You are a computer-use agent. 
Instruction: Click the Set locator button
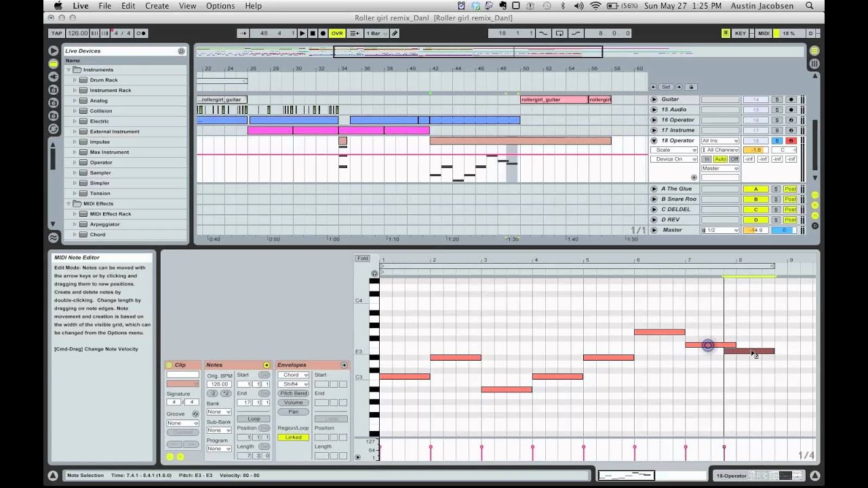[666, 87]
